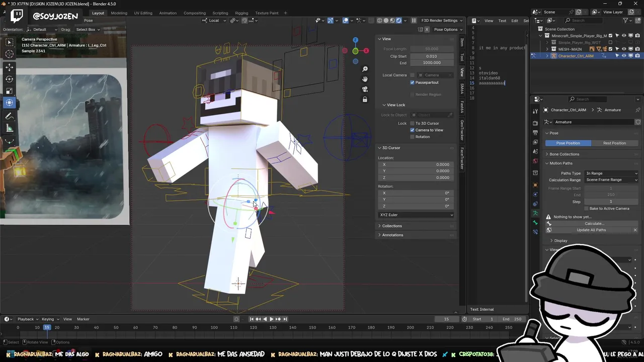Switch to the Modeling workspace tab

(x=119, y=13)
